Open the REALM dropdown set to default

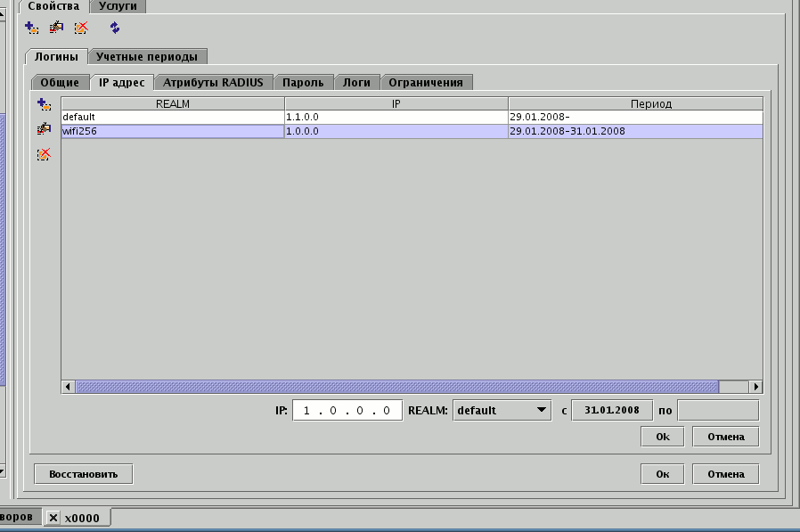pyautogui.click(x=502, y=411)
